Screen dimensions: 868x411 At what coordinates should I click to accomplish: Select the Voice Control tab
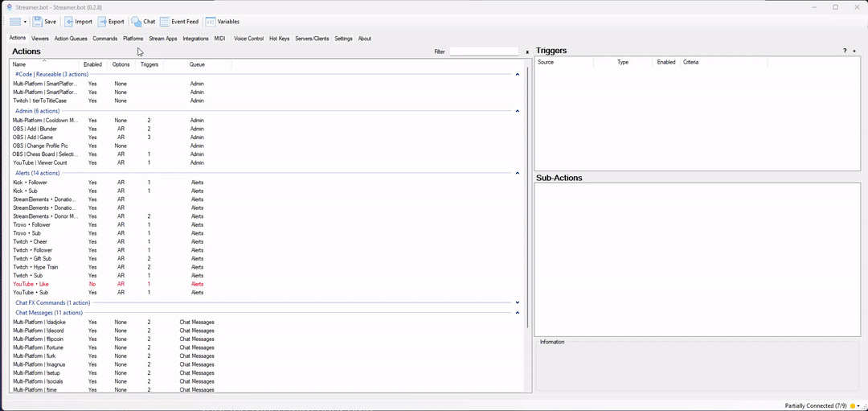click(248, 39)
